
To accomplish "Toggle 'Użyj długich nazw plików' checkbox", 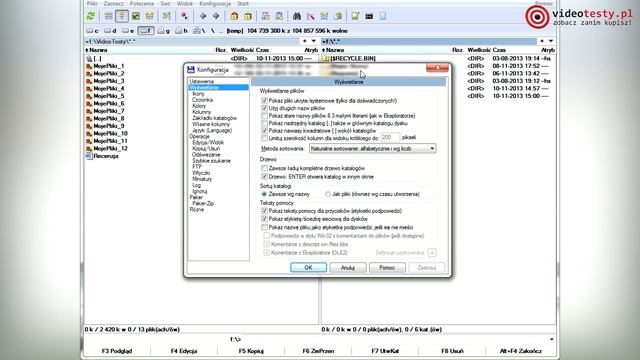I will click(264, 108).
